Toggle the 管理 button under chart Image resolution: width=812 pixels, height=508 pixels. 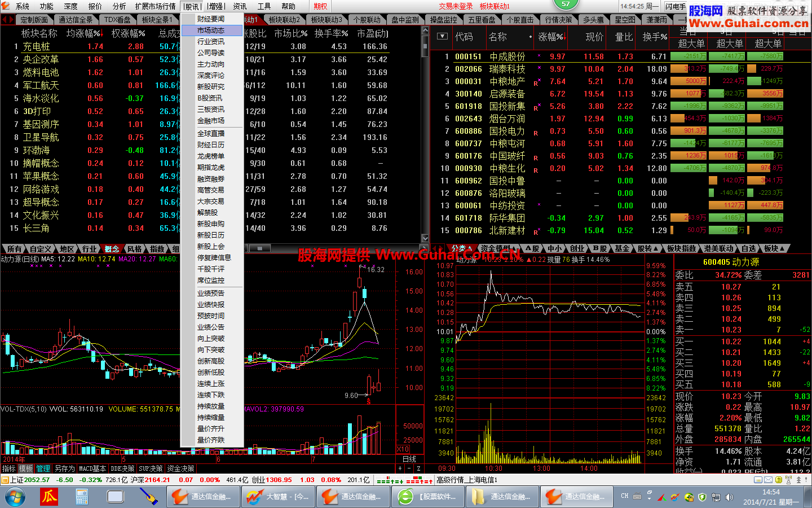43,468
